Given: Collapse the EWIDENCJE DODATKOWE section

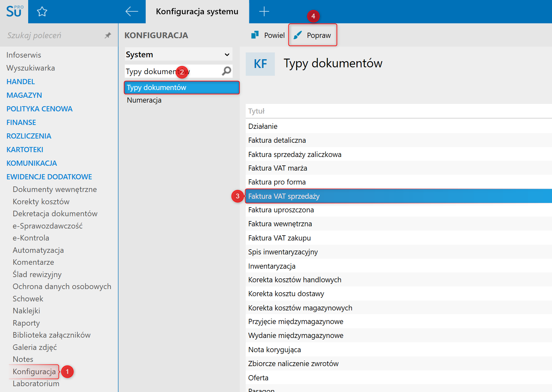Looking at the screenshot, I should tap(49, 177).
